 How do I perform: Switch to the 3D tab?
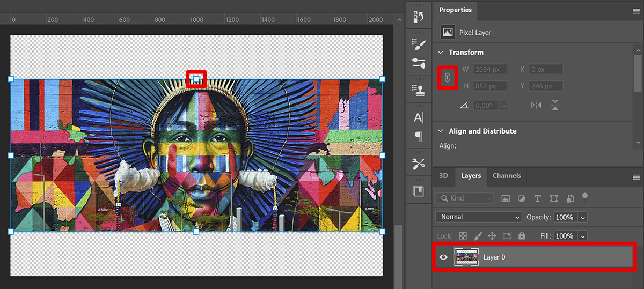[443, 176]
